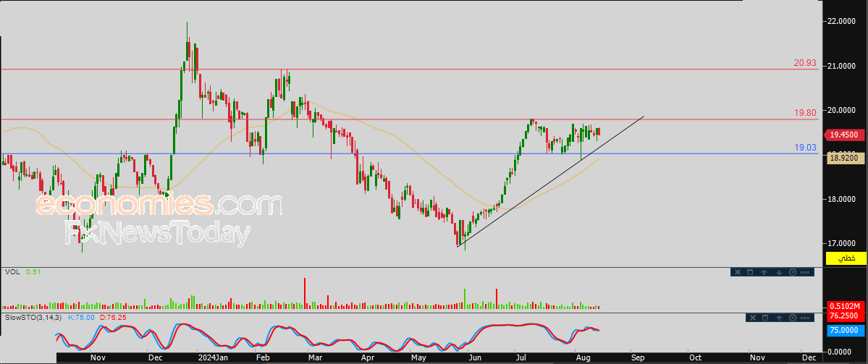This screenshot has height=364, width=868.
Task: Open SlowSTO panel more options dots
Action: (806, 318)
